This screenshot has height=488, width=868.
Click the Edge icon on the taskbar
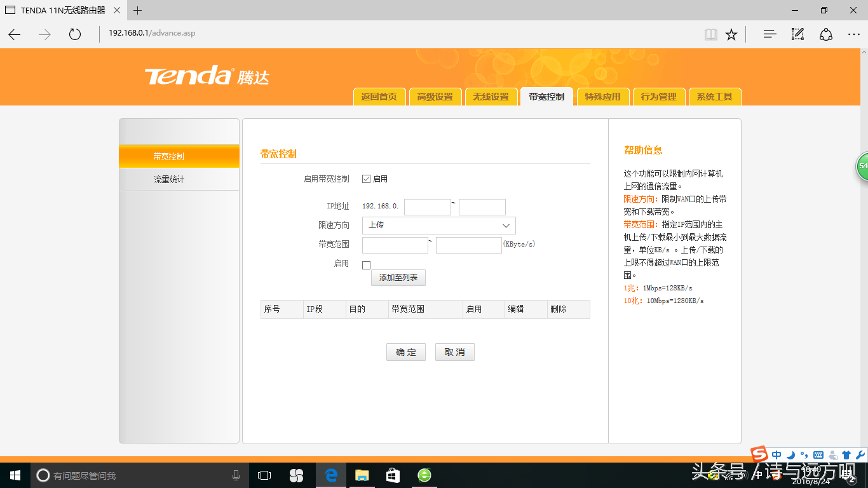pos(330,475)
